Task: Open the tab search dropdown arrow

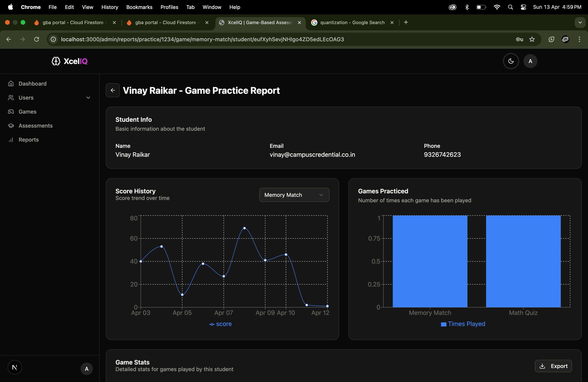Action: click(x=580, y=23)
